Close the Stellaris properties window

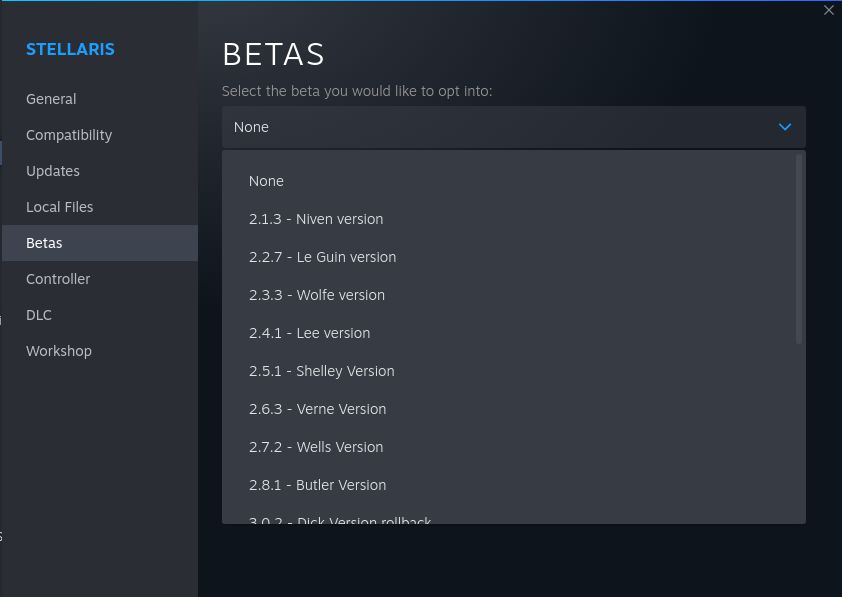828,10
